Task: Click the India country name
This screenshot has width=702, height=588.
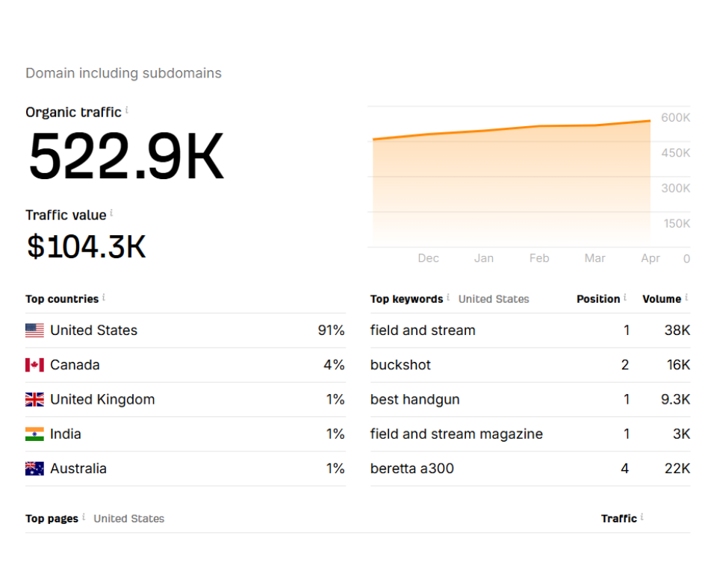Action: 66,434
